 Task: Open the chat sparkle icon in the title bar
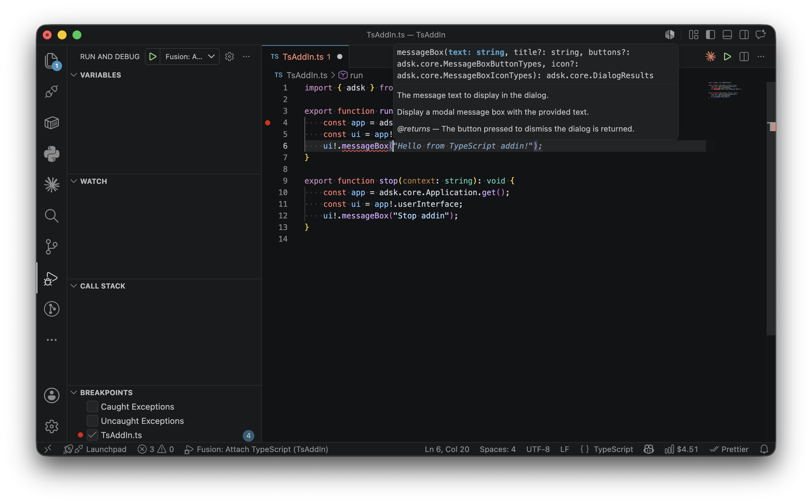pos(761,35)
